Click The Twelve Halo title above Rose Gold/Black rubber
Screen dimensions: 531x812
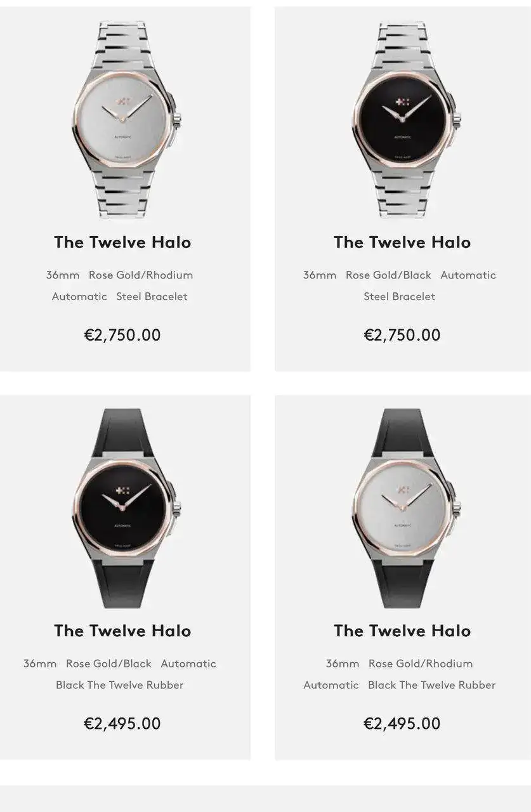(x=122, y=631)
